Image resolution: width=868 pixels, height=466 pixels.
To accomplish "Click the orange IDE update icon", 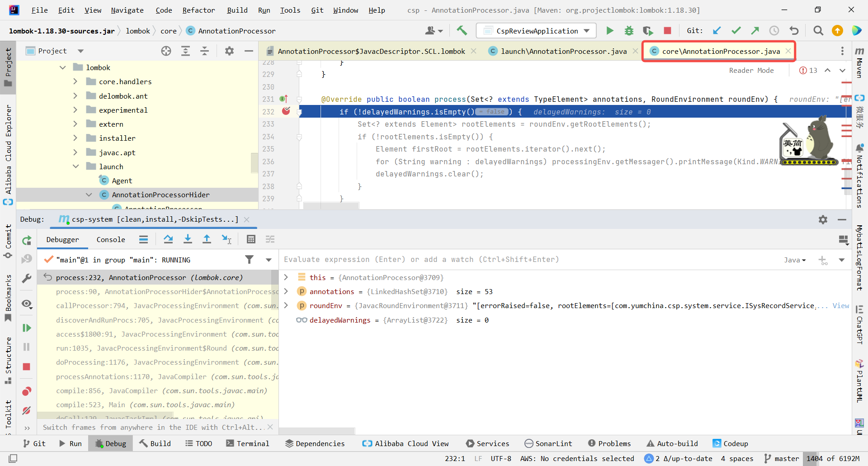I will coord(837,30).
